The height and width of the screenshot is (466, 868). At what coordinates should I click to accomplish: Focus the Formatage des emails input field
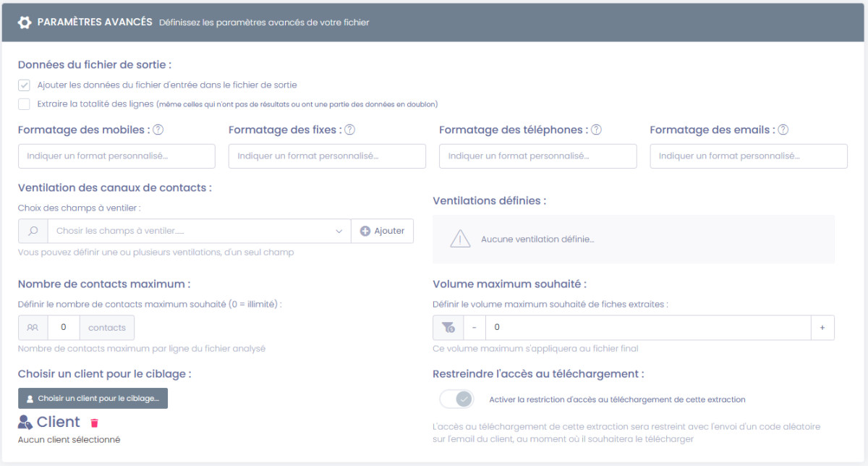(748, 156)
